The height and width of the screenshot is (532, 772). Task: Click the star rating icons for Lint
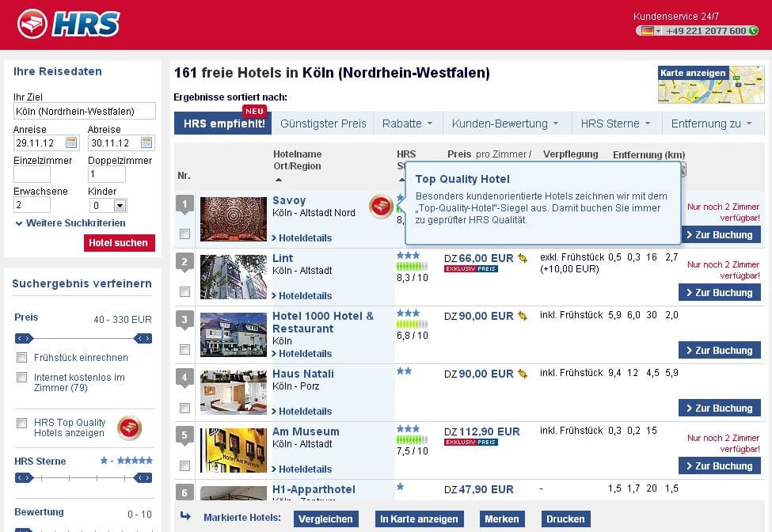pos(408,256)
